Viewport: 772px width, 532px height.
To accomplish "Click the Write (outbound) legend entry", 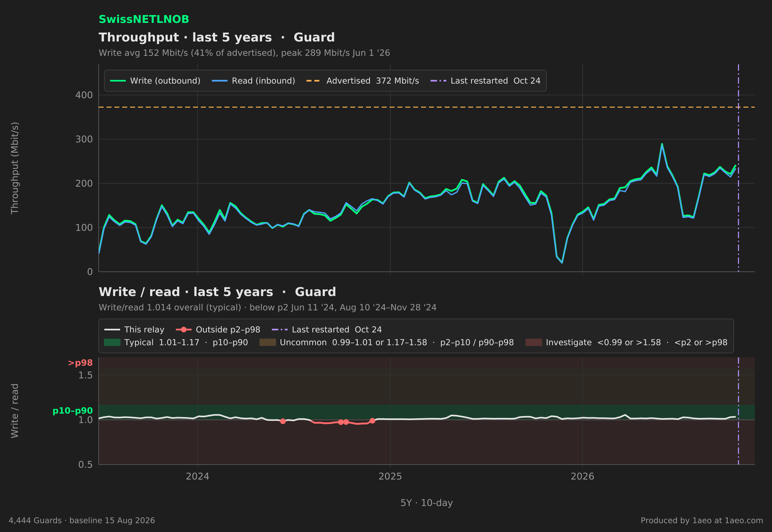I will point(155,81).
